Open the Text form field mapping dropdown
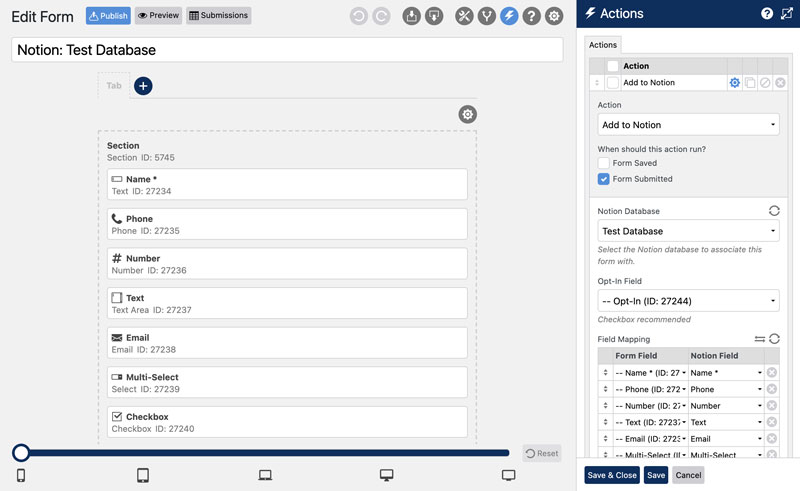800x491 pixels. (651, 422)
